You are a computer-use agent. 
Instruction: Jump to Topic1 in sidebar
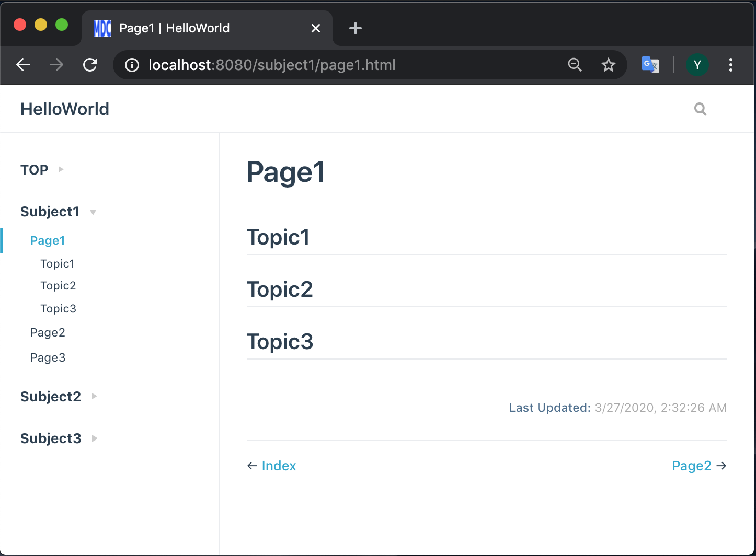58,264
